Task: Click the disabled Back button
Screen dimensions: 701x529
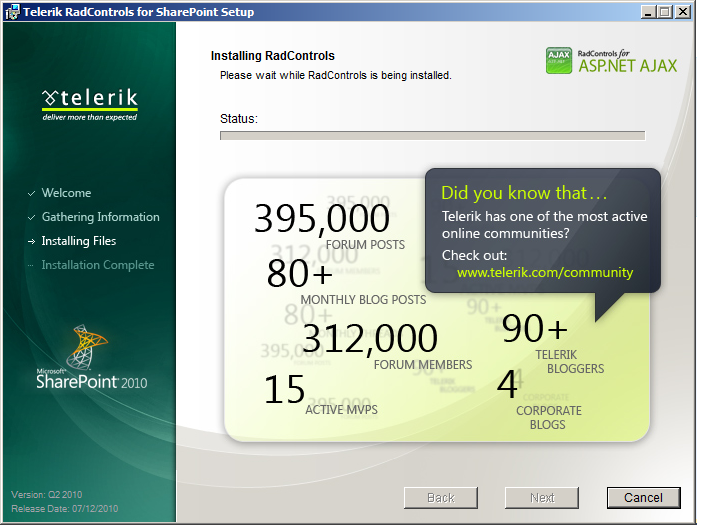Action: tap(441, 498)
